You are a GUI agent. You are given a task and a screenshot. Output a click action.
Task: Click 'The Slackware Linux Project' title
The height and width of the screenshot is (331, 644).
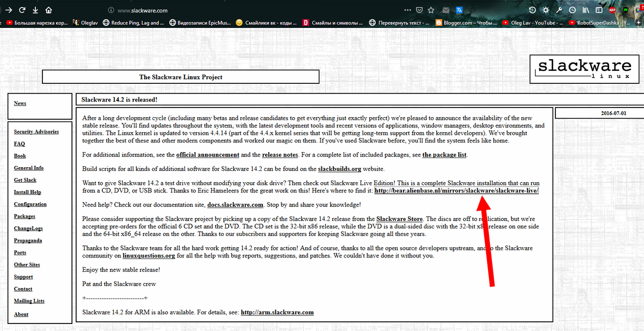point(181,77)
